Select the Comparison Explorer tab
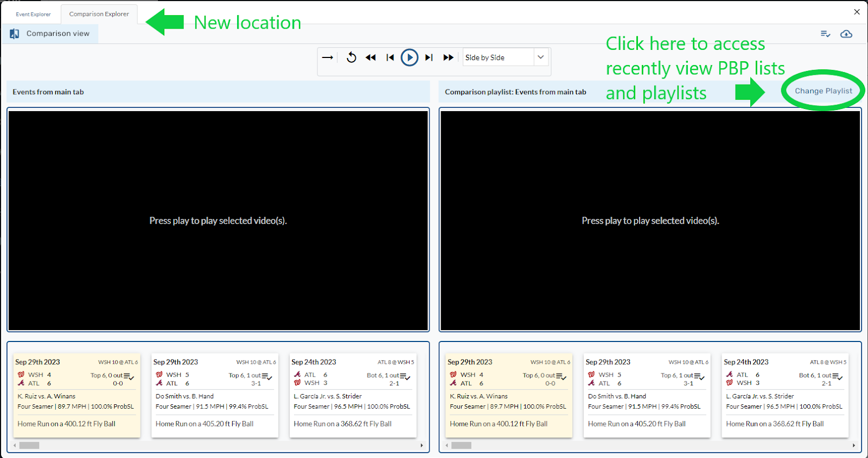Viewport: 868px width, 458px height. (99, 14)
